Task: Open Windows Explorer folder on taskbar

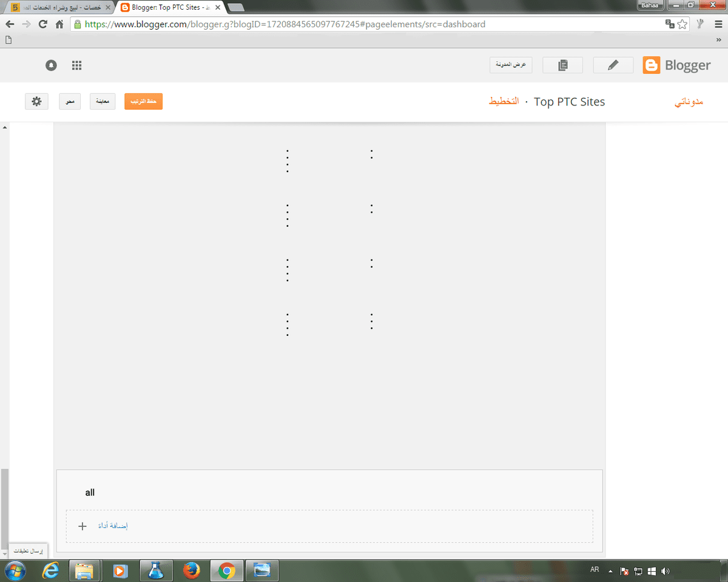Action: pyautogui.click(x=84, y=570)
